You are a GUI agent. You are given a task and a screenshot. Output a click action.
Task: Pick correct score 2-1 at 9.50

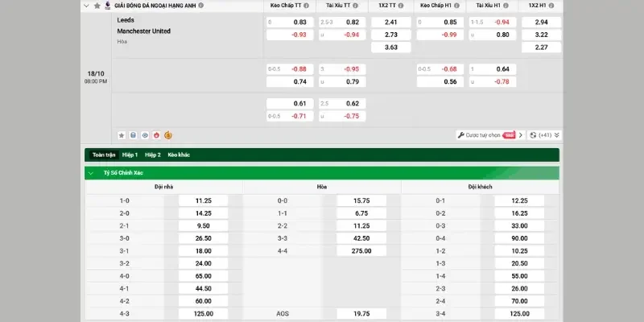(204, 226)
